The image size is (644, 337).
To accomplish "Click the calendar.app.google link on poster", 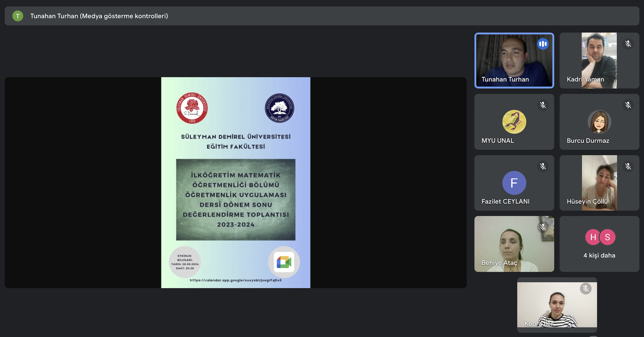I will pyautogui.click(x=236, y=280).
